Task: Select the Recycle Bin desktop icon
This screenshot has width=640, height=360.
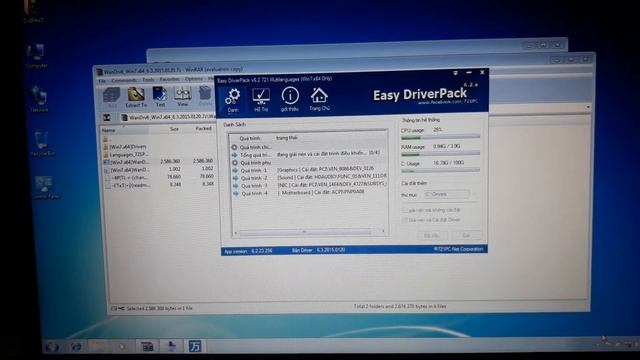Action: click(x=42, y=144)
